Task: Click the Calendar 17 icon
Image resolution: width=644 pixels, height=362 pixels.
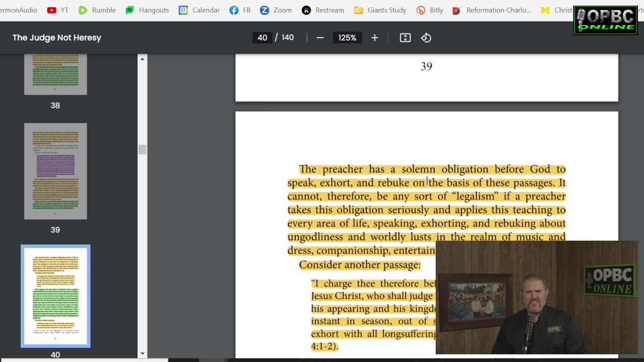Action: click(x=183, y=10)
